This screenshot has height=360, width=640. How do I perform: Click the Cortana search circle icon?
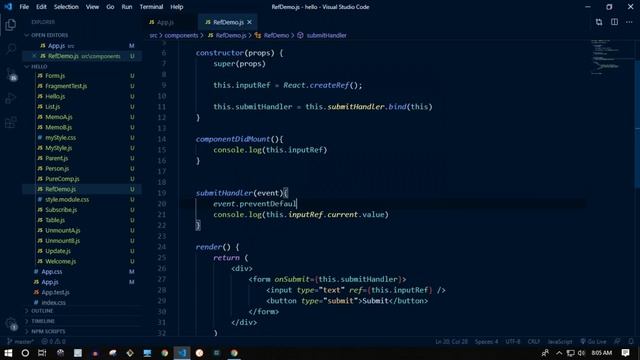(25, 353)
